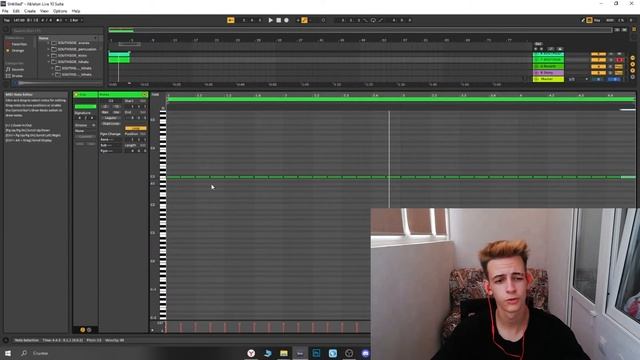
Task: Click the tempo value field
Action: [19, 20]
